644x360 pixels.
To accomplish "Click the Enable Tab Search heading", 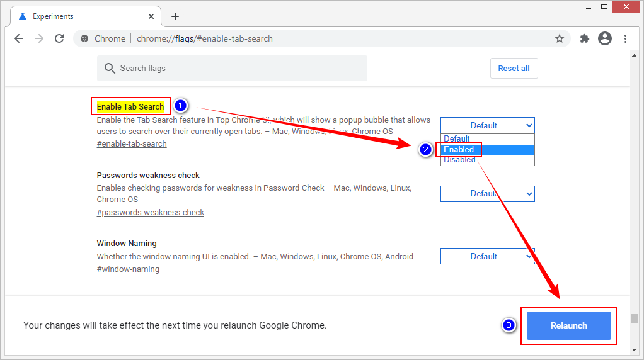I will coord(130,106).
